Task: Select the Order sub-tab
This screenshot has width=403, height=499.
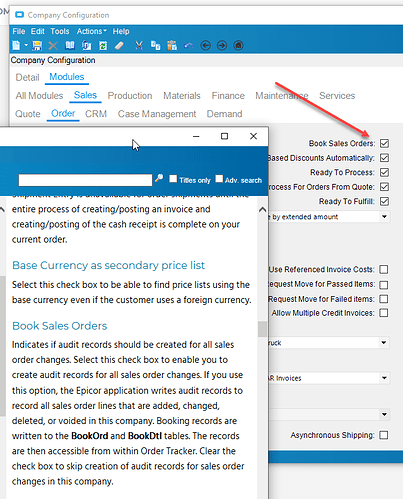Action: [x=63, y=114]
